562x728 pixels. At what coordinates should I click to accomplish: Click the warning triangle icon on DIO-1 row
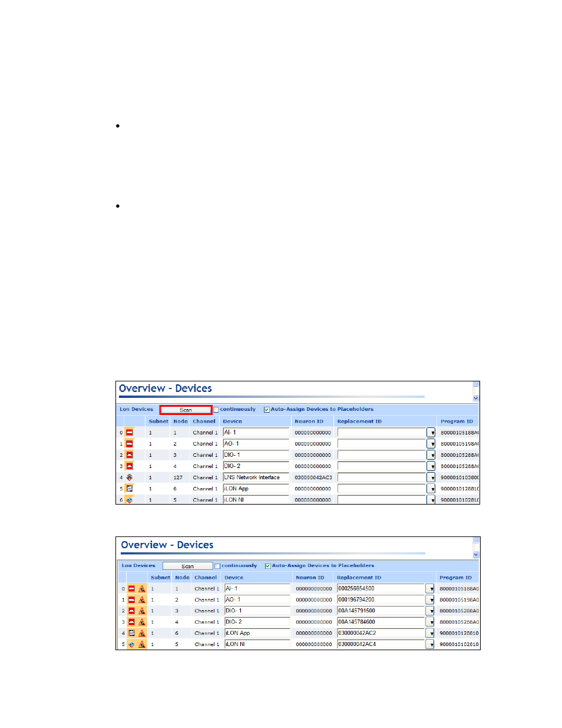point(142,611)
